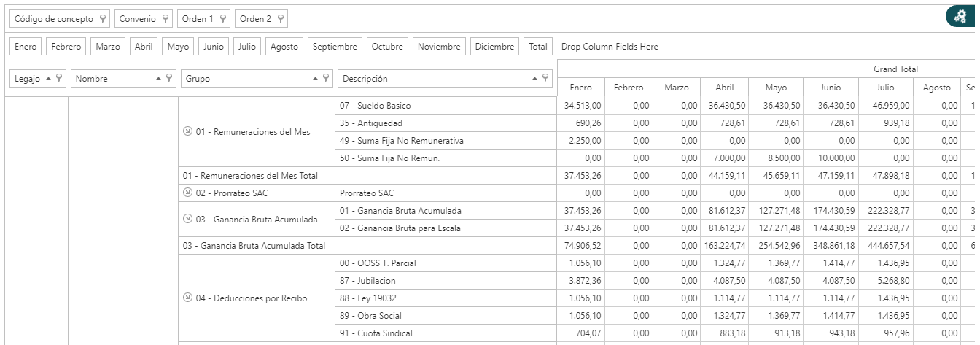The height and width of the screenshot is (345, 980).
Task: Click the Código de concepto filter field
Action: pyautogui.click(x=60, y=19)
